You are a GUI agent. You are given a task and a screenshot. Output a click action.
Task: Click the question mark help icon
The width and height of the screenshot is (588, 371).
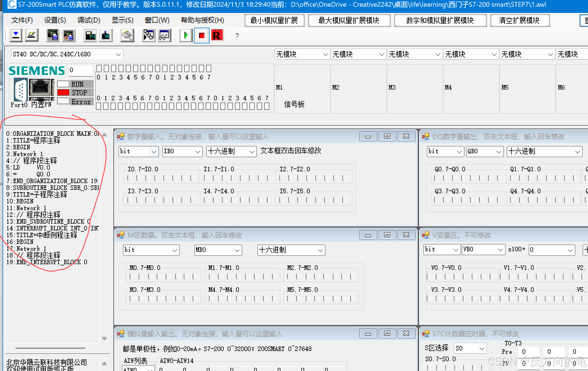[x=237, y=35]
